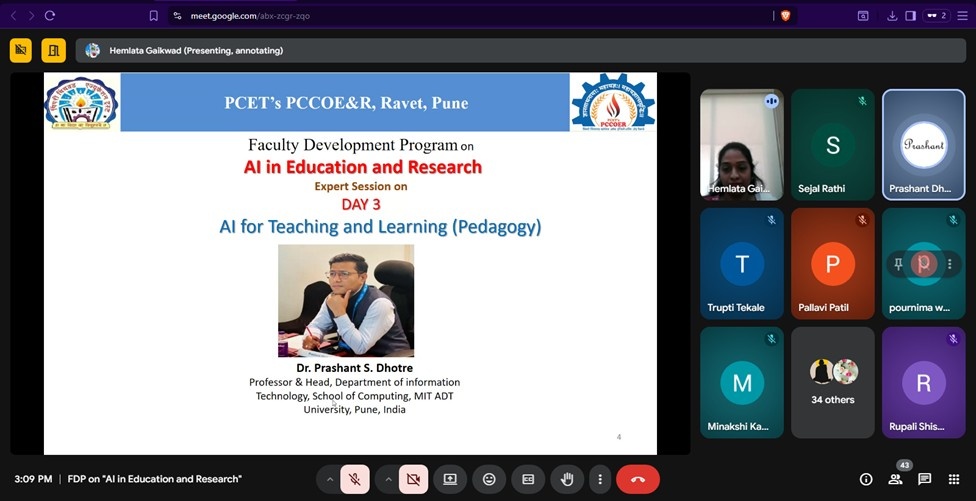Open chat with everyone panel

(925, 479)
